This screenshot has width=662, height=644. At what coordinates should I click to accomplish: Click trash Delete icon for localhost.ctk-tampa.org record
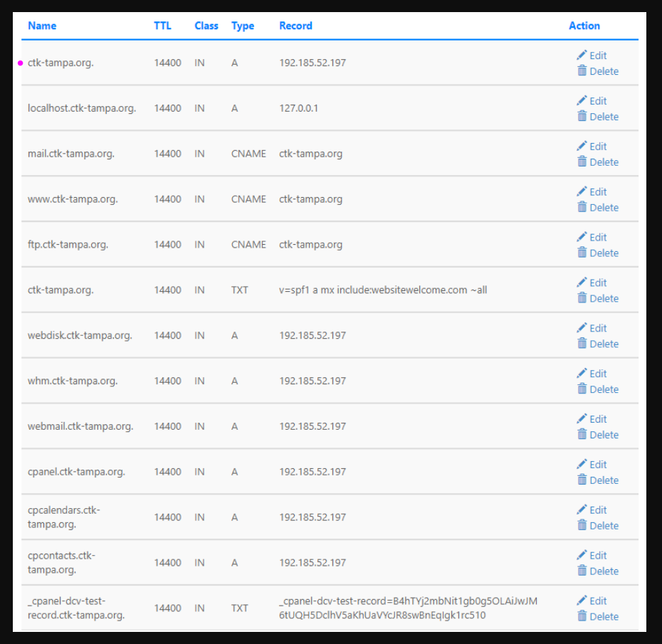582,117
